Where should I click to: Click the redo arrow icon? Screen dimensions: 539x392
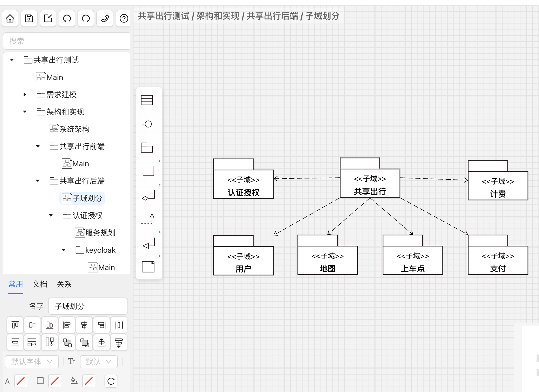86,19
